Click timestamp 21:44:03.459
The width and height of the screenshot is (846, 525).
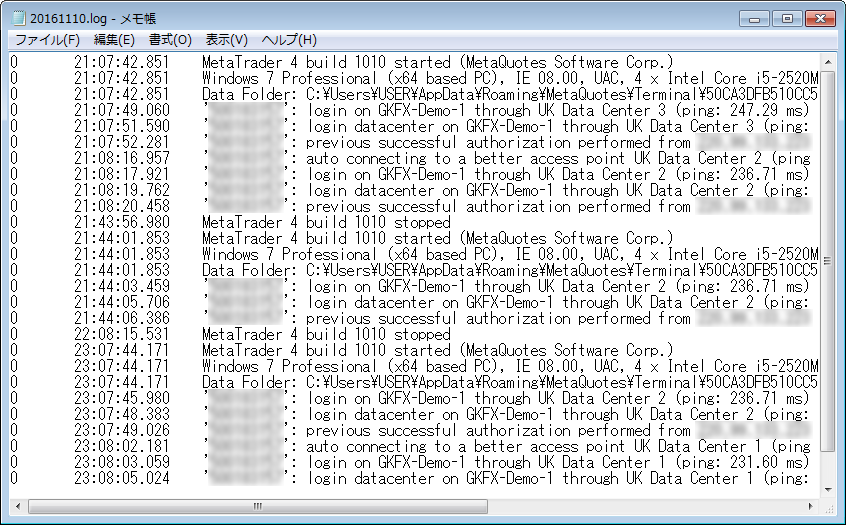tap(122, 286)
